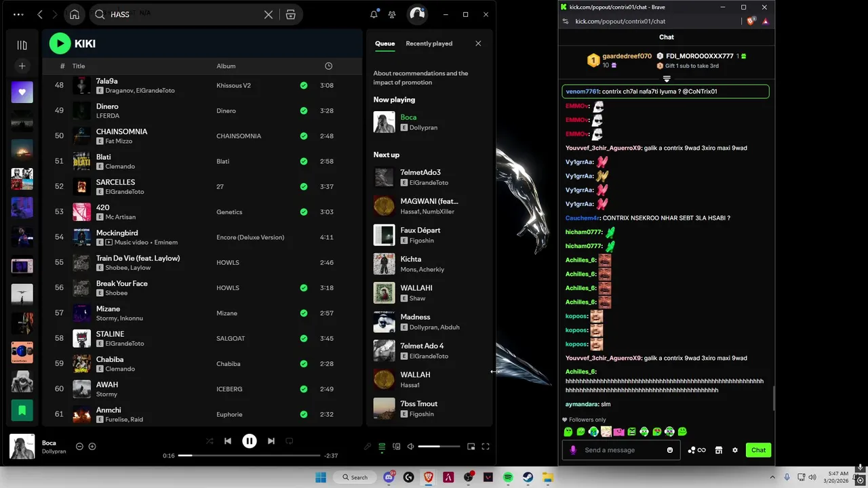Click the Kick chat scrollbar
868x488 pixels.
pyautogui.click(x=774, y=399)
